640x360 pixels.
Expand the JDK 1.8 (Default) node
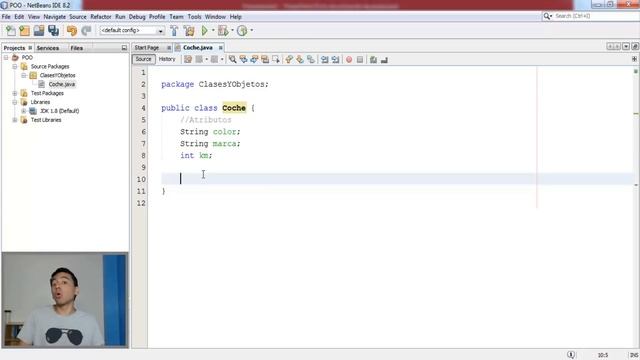(x=24, y=111)
